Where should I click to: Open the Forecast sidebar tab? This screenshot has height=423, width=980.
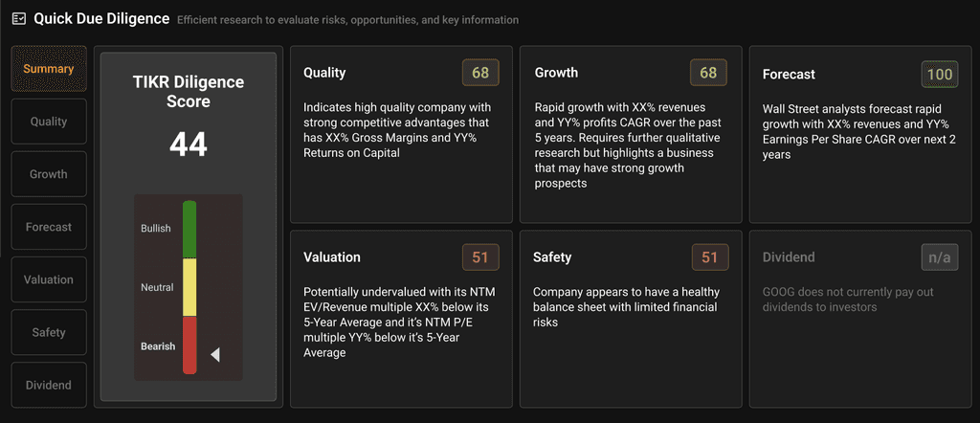click(49, 227)
